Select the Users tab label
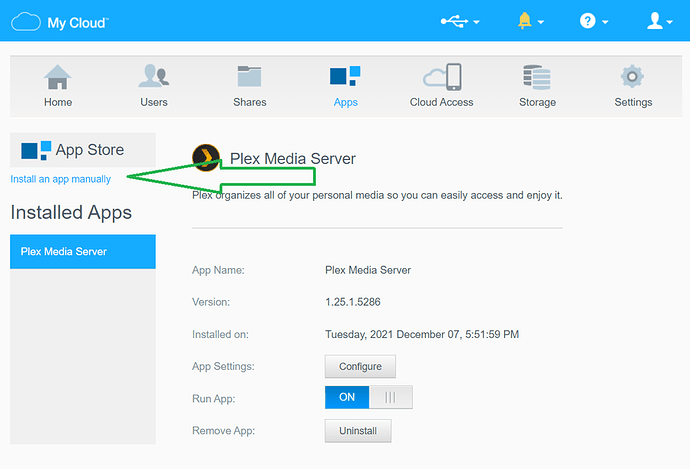The height and width of the screenshot is (469, 690). click(154, 102)
